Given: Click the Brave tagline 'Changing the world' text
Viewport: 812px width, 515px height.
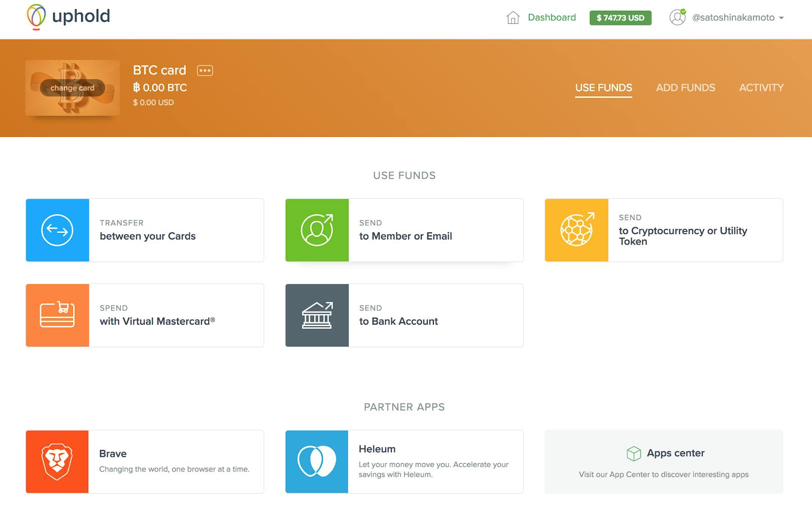Looking at the screenshot, I should (174, 469).
